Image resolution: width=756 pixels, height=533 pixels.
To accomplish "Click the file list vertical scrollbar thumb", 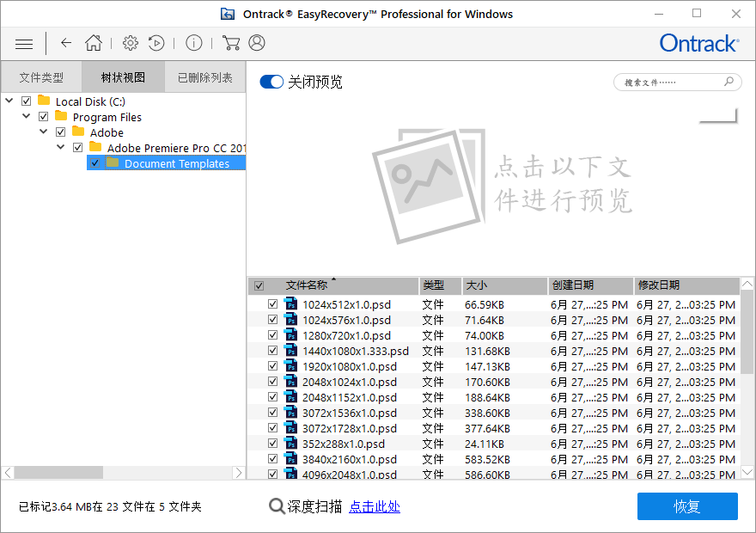I will click(x=747, y=333).
